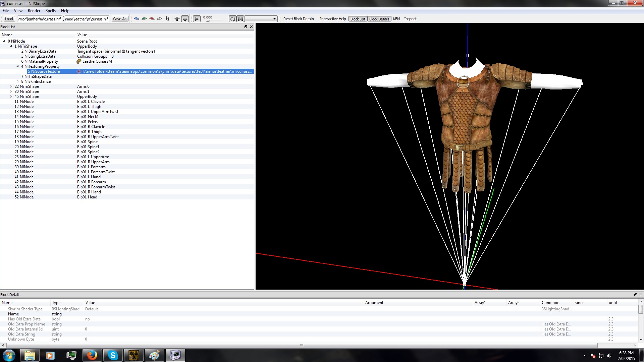Toggle the animation switch button
644x362 pixels.
240,19
